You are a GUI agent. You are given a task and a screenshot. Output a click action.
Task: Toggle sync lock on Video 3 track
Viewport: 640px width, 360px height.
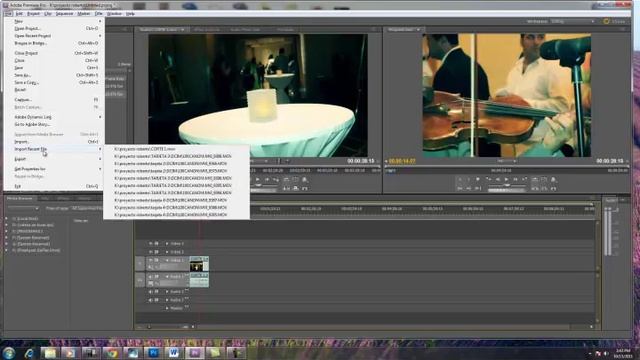coord(156,244)
